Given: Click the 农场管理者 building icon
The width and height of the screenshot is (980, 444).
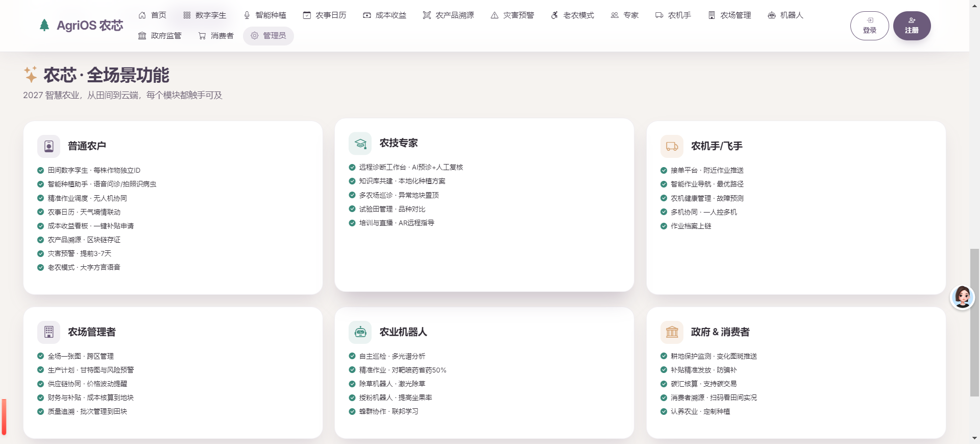Looking at the screenshot, I should tap(49, 332).
